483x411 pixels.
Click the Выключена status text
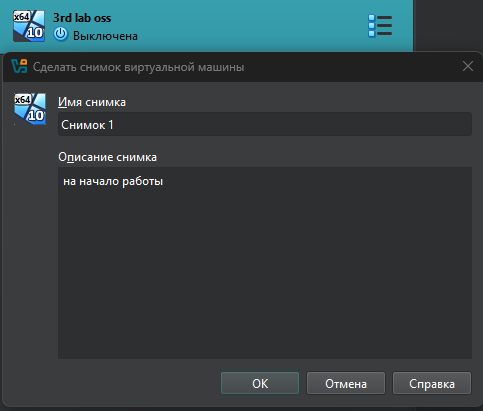click(105, 36)
